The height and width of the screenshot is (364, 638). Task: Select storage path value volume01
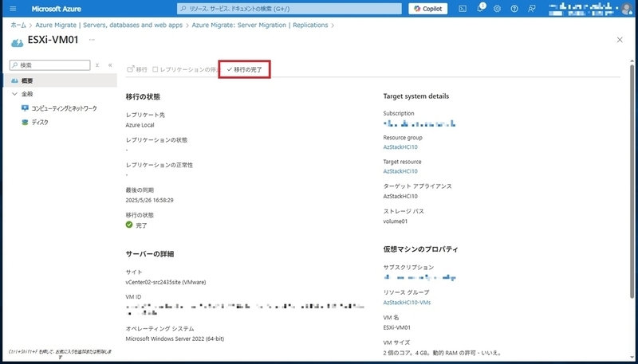tap(395, 221)
